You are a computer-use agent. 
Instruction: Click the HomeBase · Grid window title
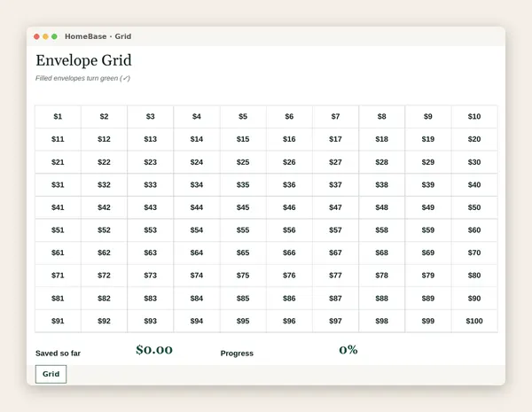(x=98, y=36)
